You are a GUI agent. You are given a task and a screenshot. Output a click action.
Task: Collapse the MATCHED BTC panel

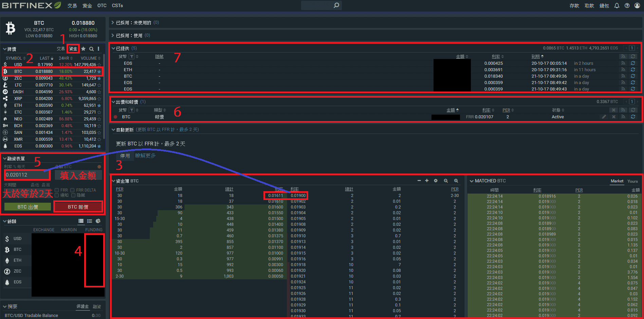point(472,181)
